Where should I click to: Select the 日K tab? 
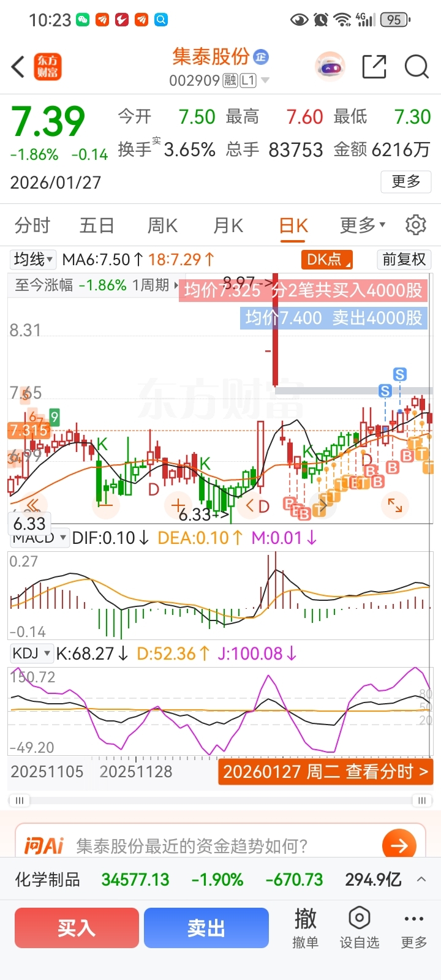[x=293, y=225]
